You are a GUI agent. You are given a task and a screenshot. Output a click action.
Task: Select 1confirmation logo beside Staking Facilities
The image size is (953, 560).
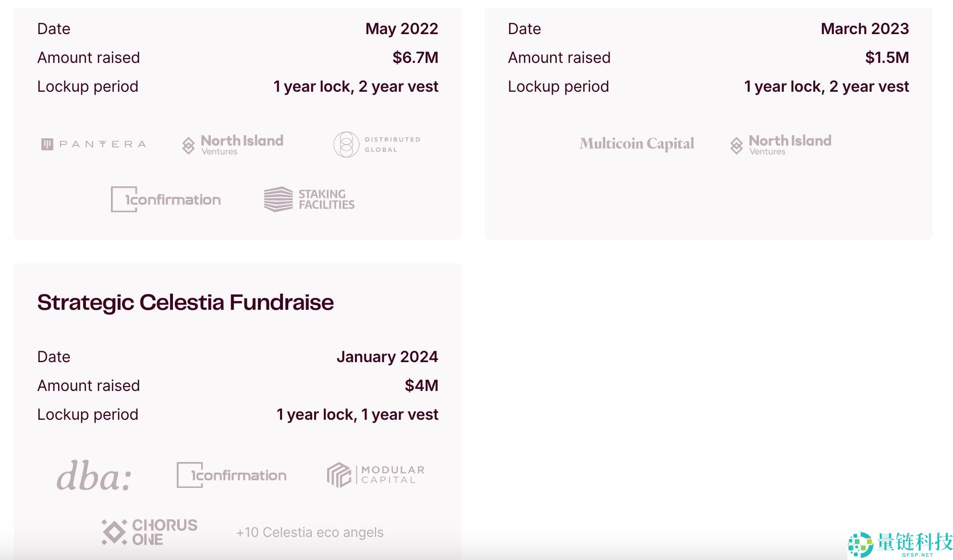(166, 199)
